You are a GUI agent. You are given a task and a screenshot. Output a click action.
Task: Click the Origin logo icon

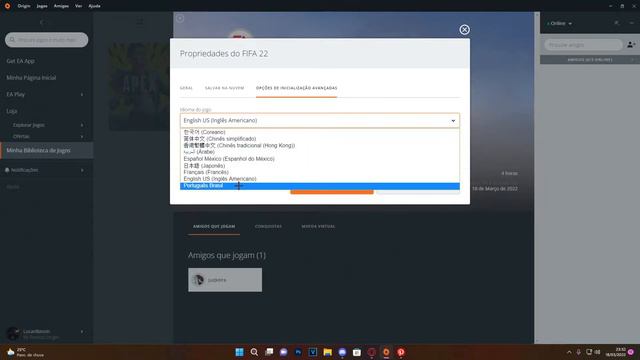[x=7, y=6]
